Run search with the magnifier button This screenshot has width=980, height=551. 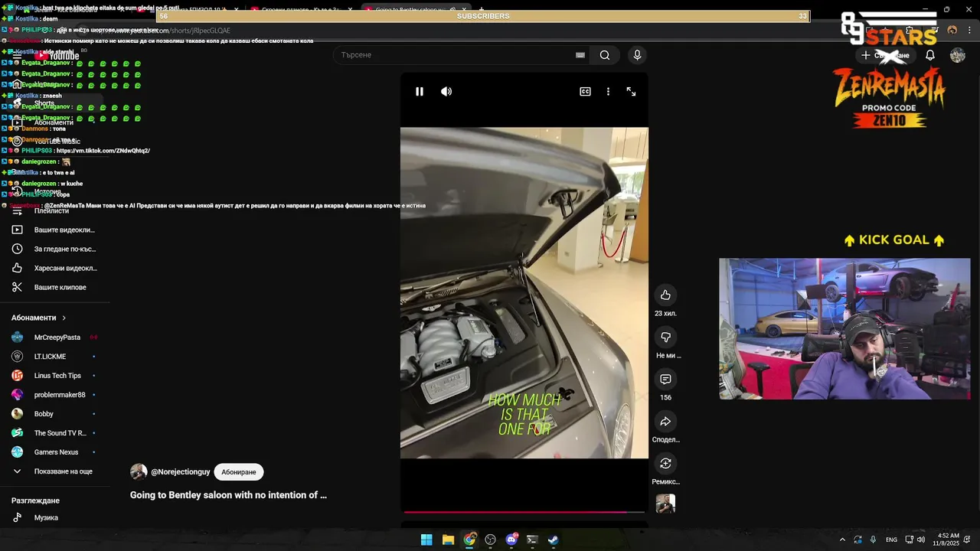tap(605, 55)
